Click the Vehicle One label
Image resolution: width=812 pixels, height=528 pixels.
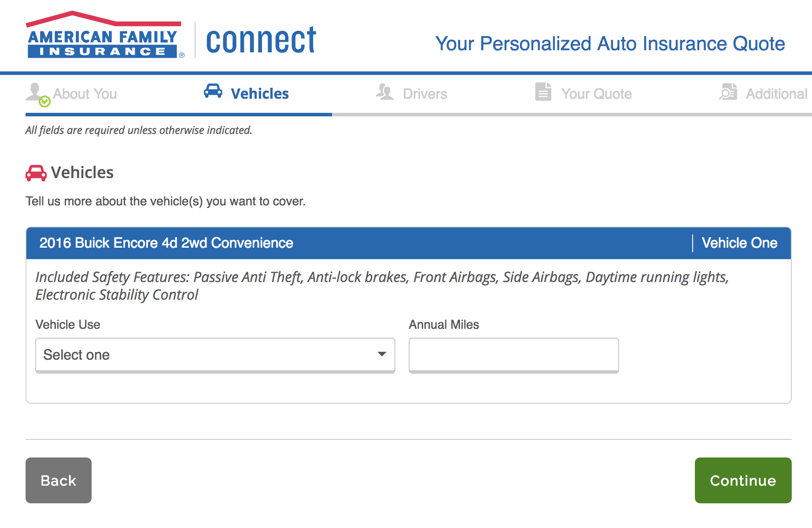coord(739,243)
